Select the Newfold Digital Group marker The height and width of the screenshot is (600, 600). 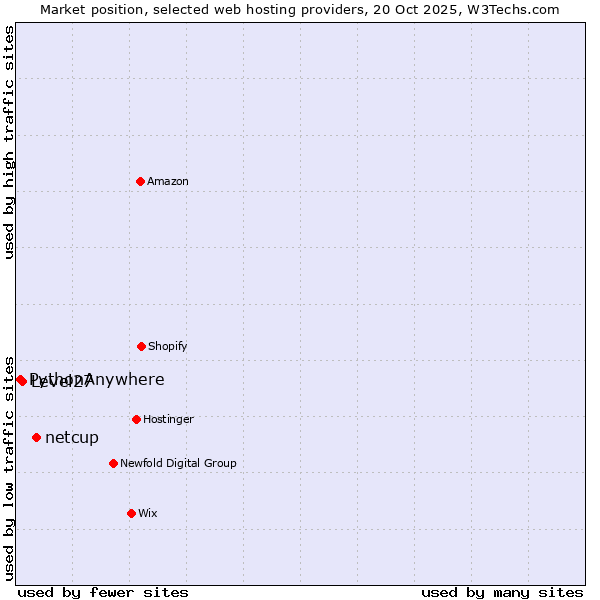pos(113,463)
